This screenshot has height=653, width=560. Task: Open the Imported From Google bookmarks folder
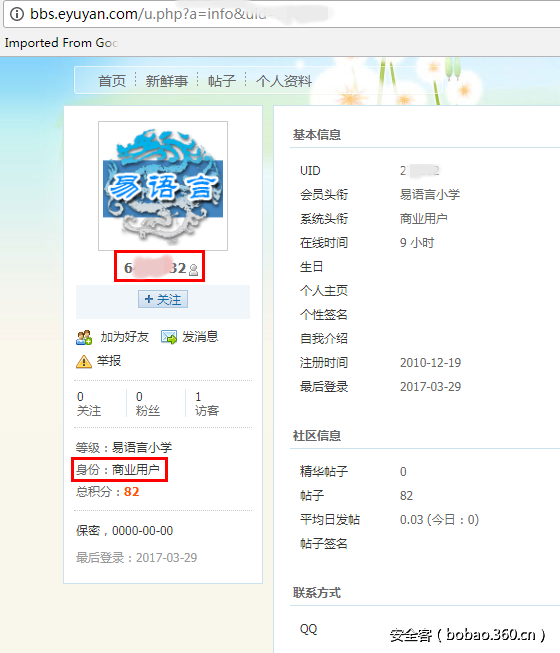pyautogui.click(x=62, y=43)
